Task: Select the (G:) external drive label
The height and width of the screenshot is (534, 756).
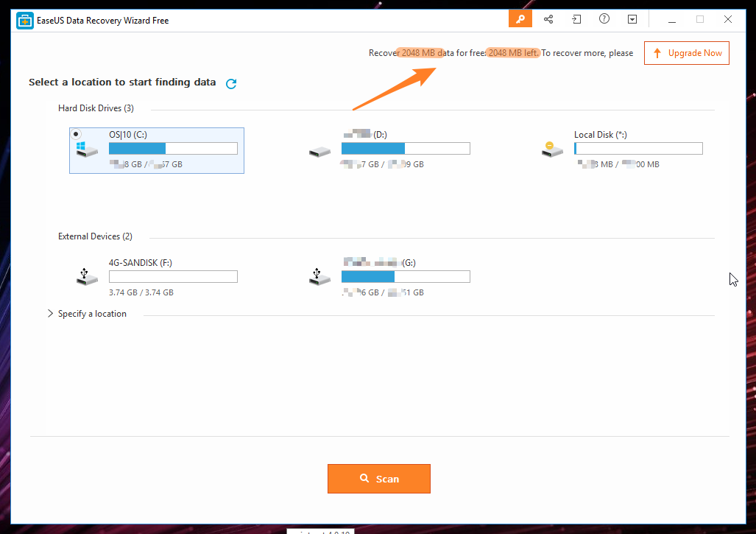Action: [x=379, y=263]
